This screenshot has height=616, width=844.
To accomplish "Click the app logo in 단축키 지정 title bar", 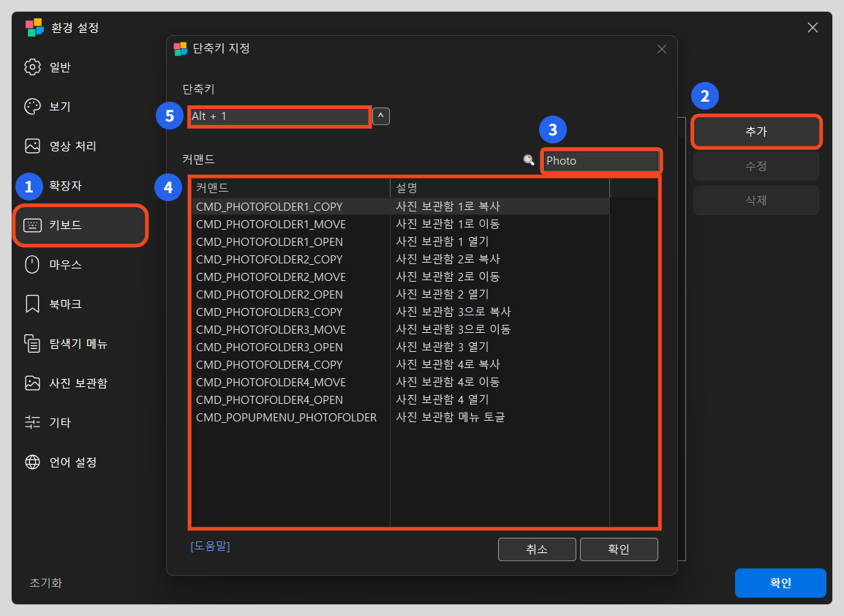I will (181, 48).
